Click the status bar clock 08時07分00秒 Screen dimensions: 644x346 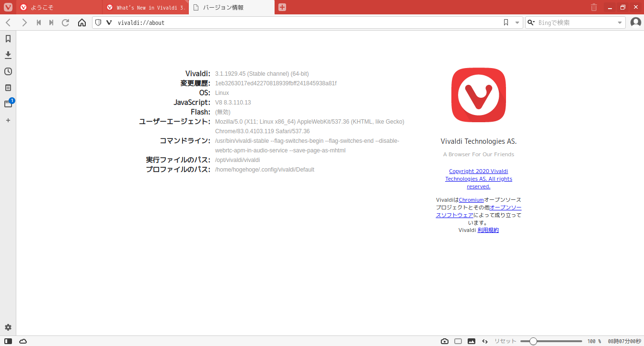[x=624, y=341]
